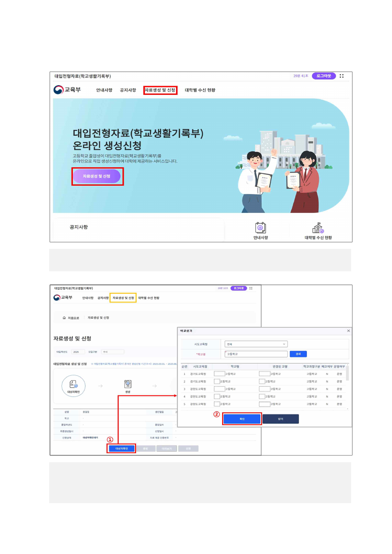Click 로그아웃 button next to 29분 41초
This screenshot has width=392, height=554.
pyautogui.click(x=324, y=76)
